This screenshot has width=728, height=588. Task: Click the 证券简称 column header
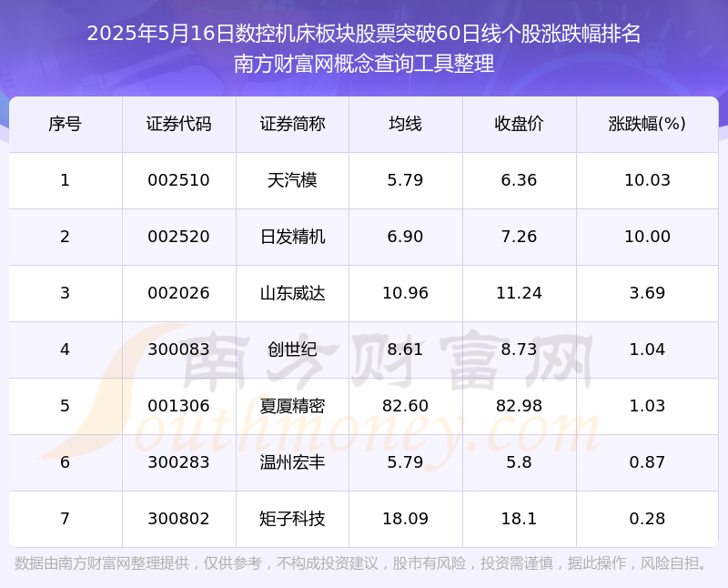click(x=292, y=124)
